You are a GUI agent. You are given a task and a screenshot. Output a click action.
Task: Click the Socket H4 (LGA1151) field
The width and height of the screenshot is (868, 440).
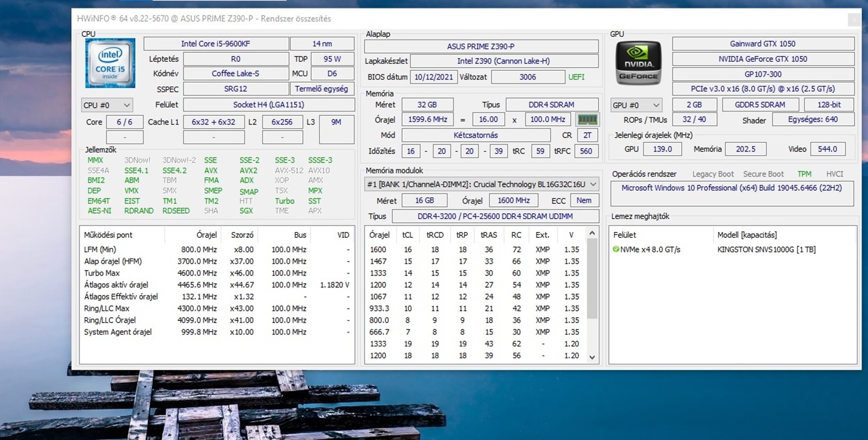click(269, 105)
